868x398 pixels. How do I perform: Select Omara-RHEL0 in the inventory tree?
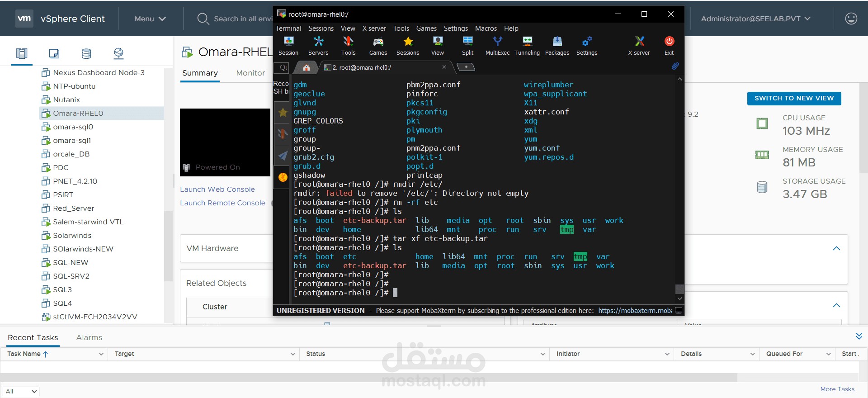[x=78, y=113]
